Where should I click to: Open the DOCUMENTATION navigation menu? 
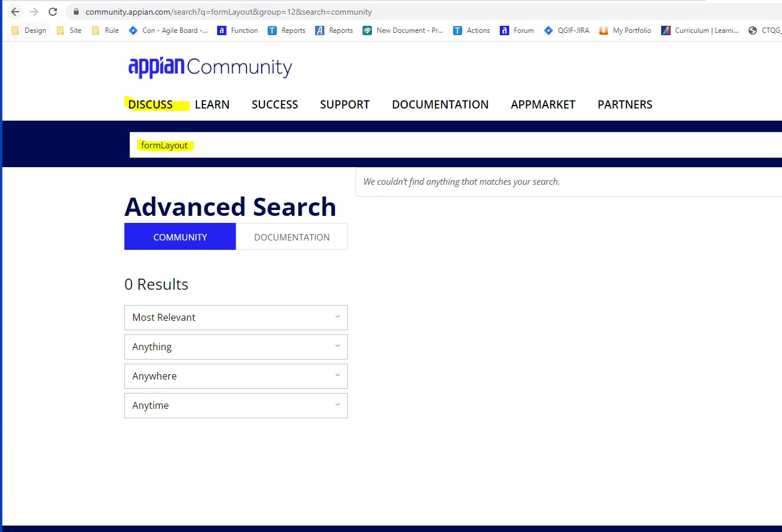pyautogui.click(x=441, y=104)
